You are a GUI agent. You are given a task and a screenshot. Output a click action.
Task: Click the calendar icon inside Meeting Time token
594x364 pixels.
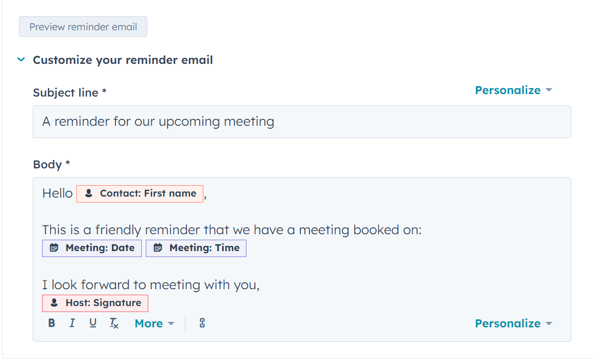158,248
